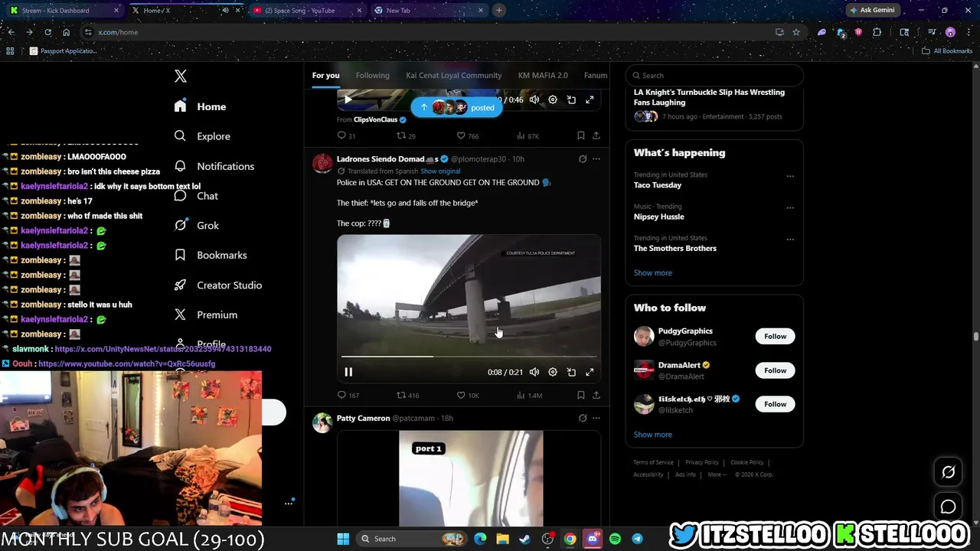
Task: Fullscreen the Tulsa police video
Action: (590, 372)
